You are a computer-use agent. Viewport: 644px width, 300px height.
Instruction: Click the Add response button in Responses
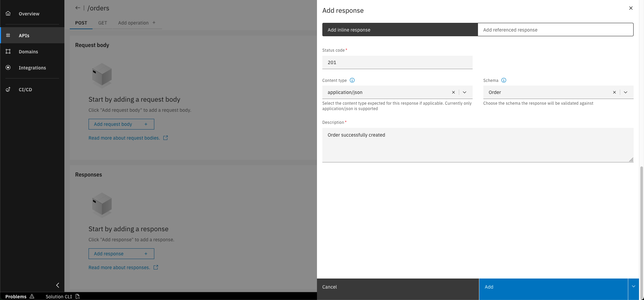(121, 254)
